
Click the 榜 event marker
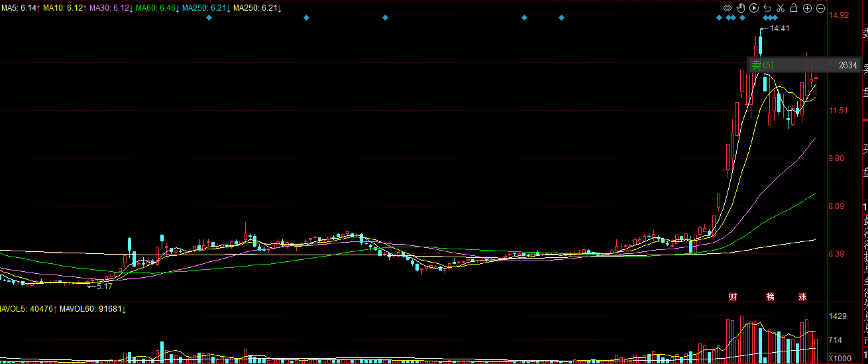[x=770, y=296]
